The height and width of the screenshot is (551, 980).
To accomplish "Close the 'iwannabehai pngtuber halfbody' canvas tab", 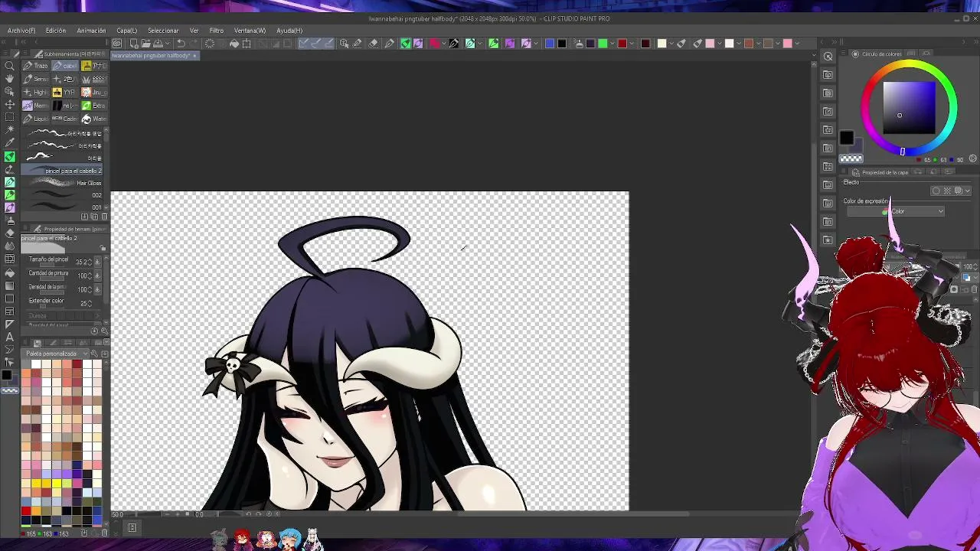I will pos(194,56).
